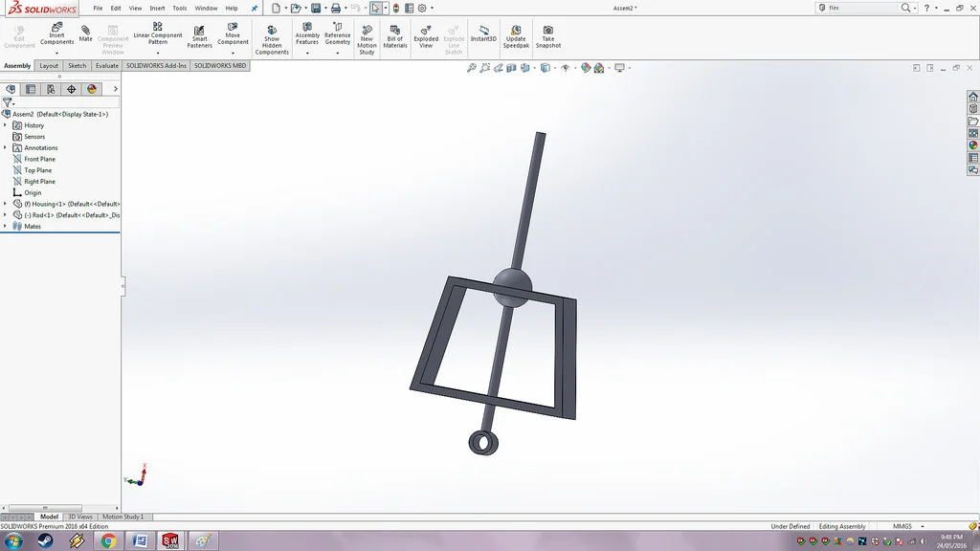Select the Insert Components tool
The width and height of the screenshot is (980, 551).
click(x=56, y=34)
